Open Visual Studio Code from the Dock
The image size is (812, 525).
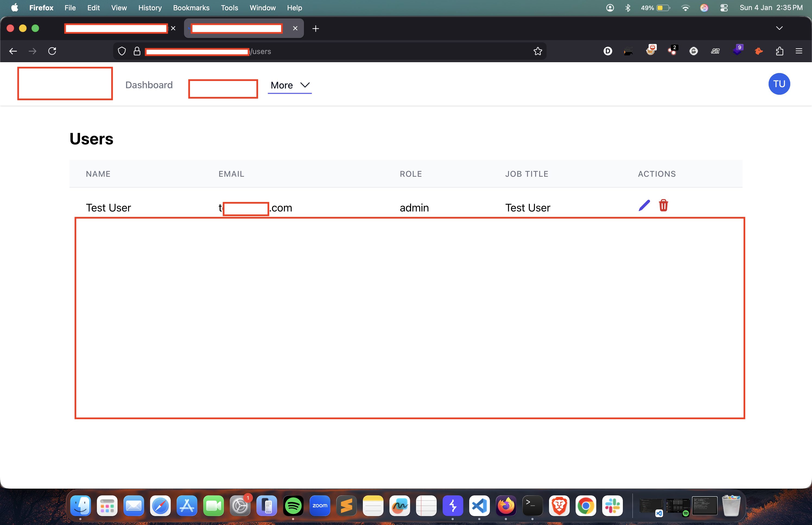pyautogui.click(x=479, y=505)
